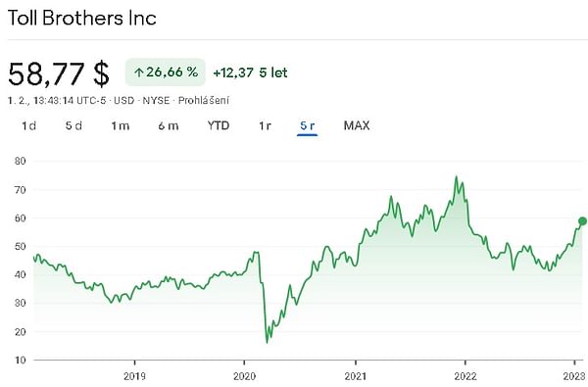Screen dimensions: 588x387
Task: Show the YTD price range
Action: [219, 125]
